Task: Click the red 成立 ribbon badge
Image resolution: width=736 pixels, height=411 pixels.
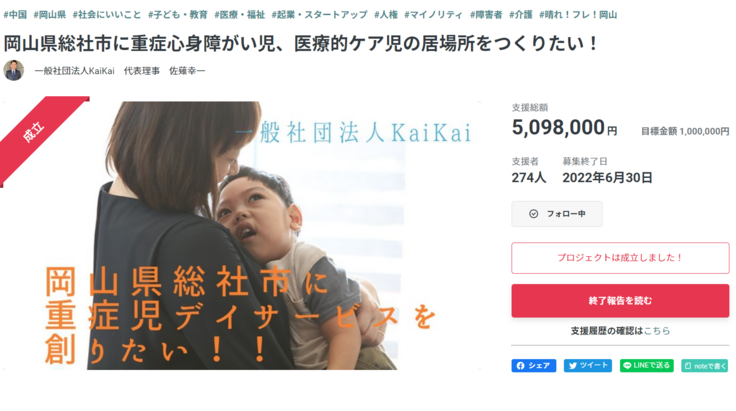Action: click(34, 132)
